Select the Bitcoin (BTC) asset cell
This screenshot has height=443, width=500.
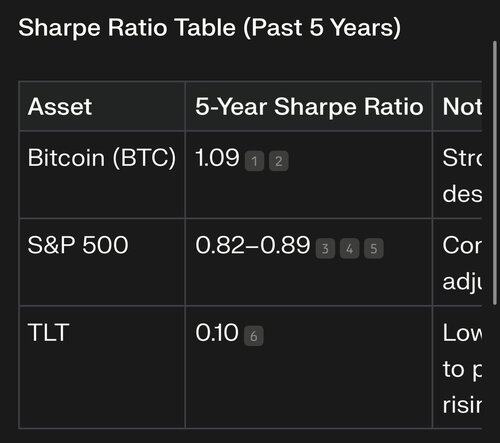(x=102, y=157)
